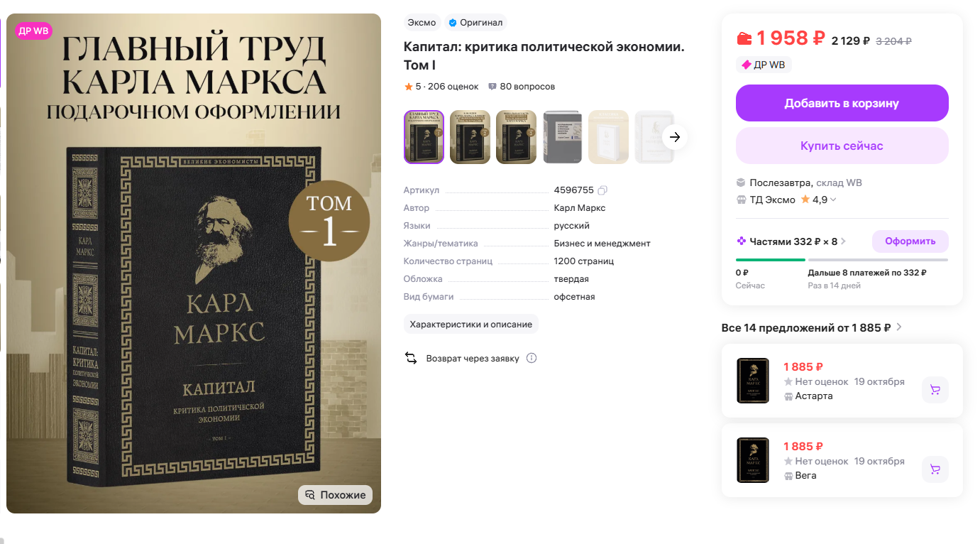Screen dimensions: 980x544
Task: Click the orange star rating
Action: [408, 87]
